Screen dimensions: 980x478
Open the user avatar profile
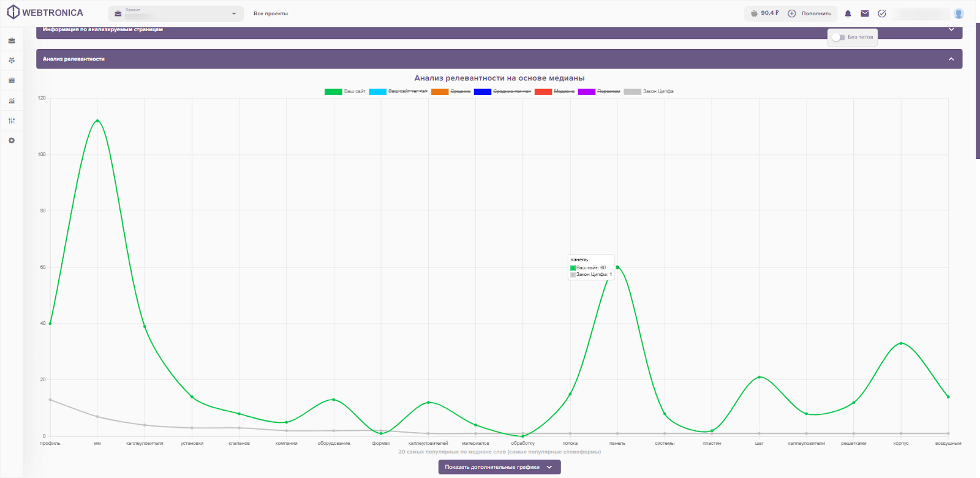point(959,13)
